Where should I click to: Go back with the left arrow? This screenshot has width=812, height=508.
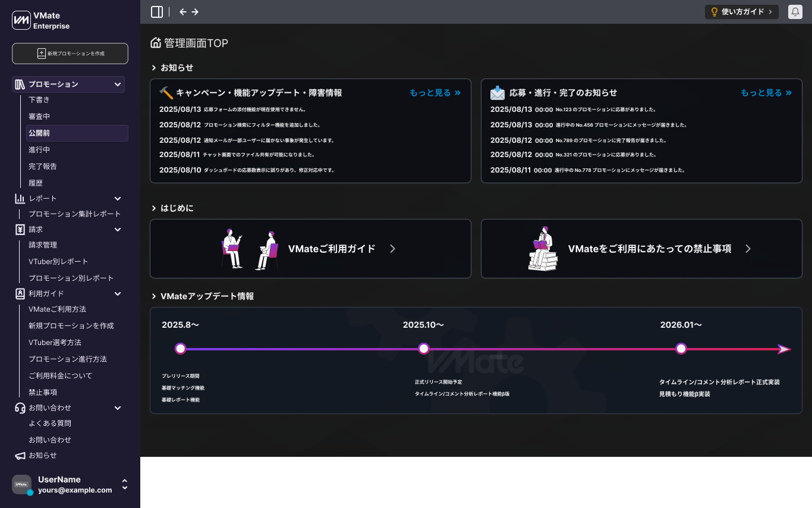pos(183,12)
